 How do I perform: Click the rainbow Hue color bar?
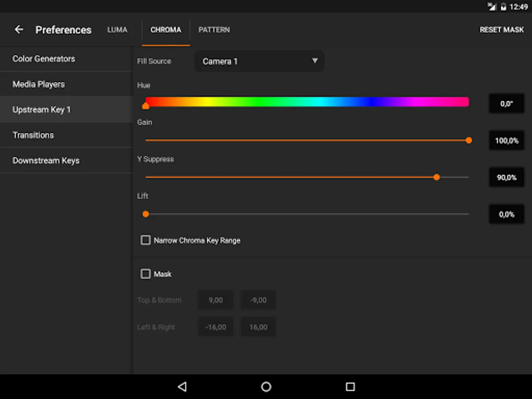[x=307, y=102]
